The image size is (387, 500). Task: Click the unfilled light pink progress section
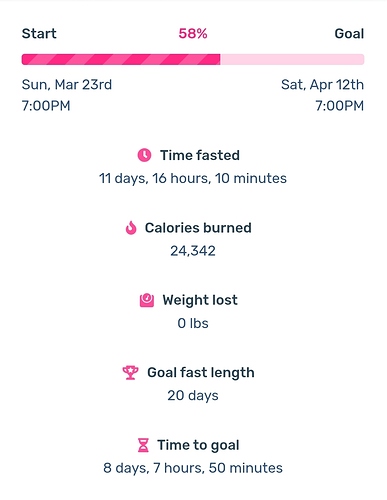(x=292, y=59)
